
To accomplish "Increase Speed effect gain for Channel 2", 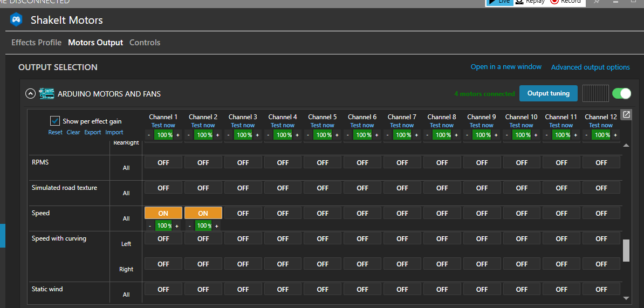I will click(x=216, y=226).
